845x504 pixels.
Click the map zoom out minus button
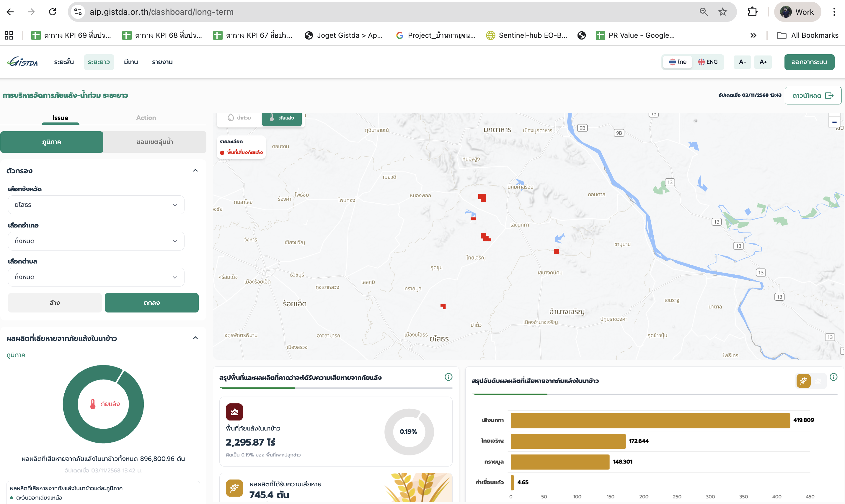(x=834, y=122)
